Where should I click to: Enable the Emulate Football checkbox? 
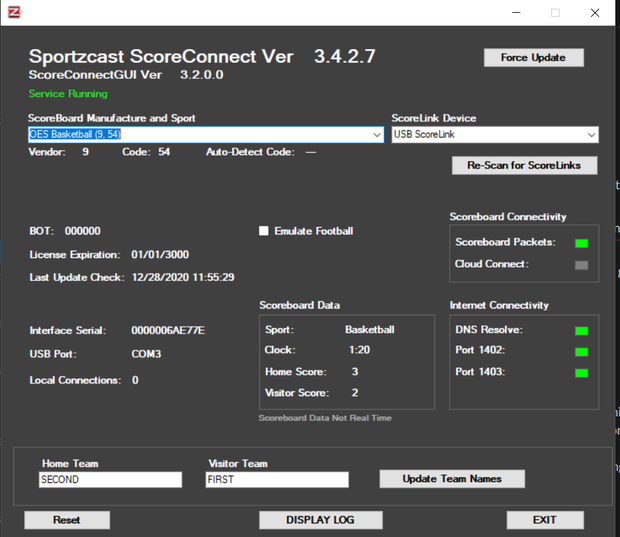click(263, 231)
